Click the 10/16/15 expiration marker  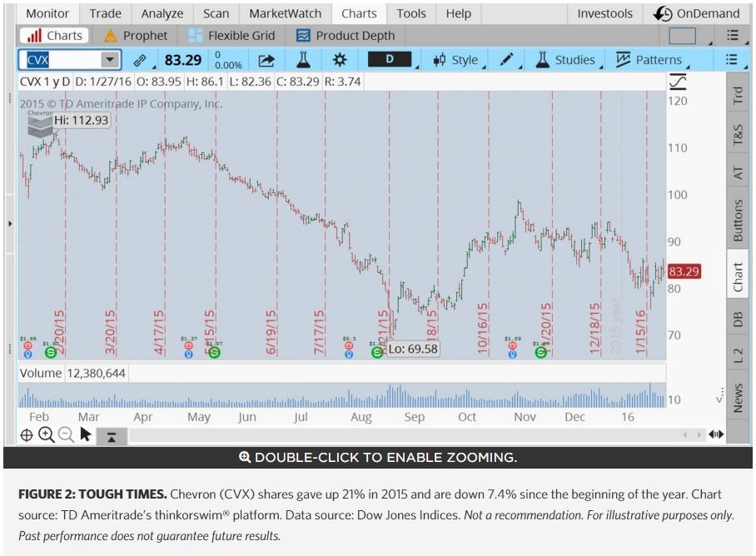pos(483,329)
